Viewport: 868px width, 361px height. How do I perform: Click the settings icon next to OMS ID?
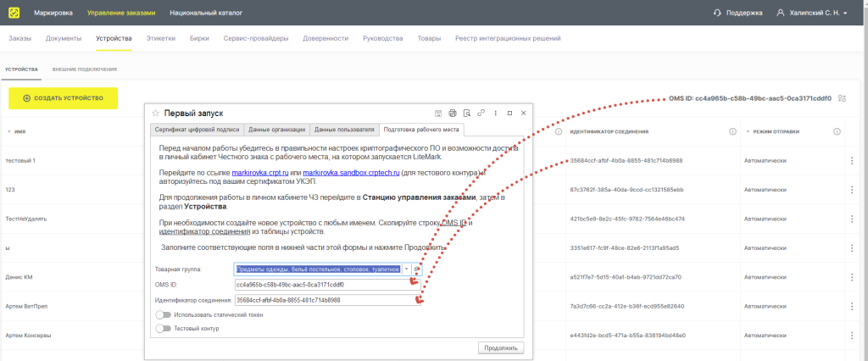842,98
